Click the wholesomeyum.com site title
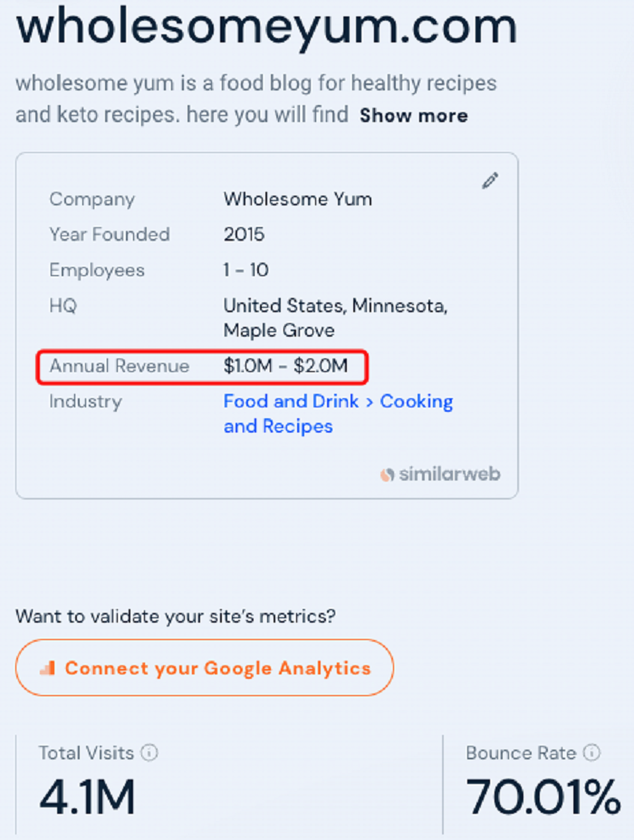 [x=267, y=25]
